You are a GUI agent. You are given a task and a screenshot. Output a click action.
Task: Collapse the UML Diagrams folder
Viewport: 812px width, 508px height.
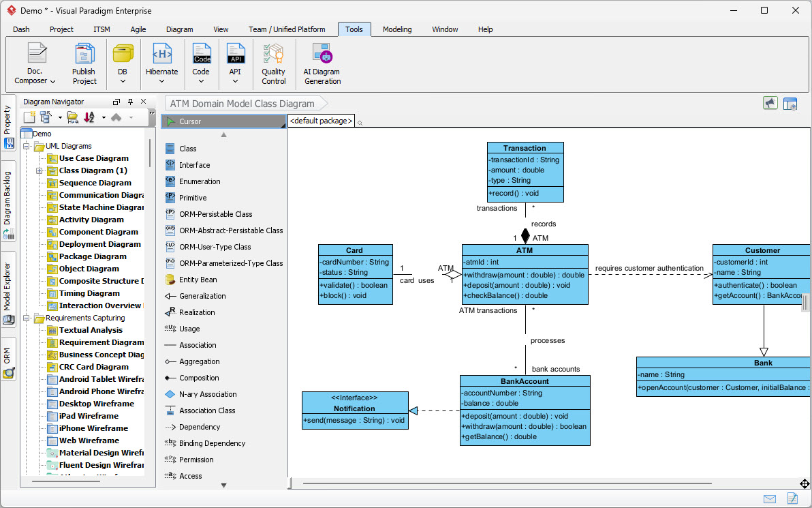(27, 146)
